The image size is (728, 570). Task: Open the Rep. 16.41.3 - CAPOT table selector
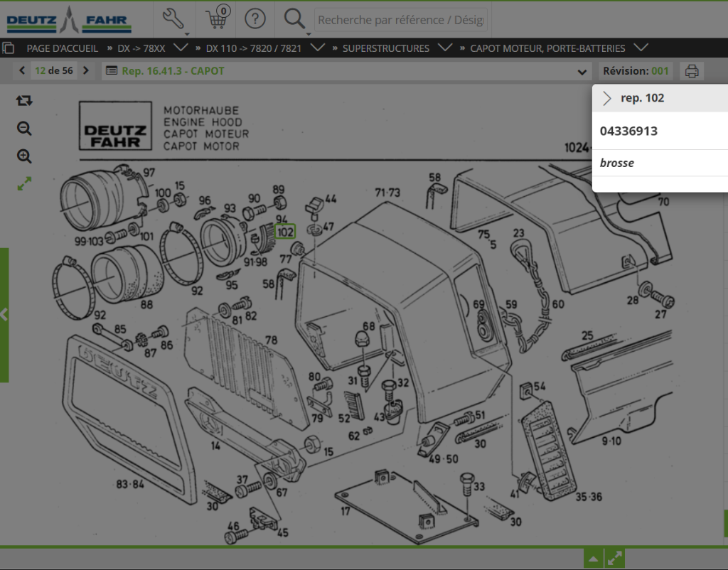coord(346,71)
